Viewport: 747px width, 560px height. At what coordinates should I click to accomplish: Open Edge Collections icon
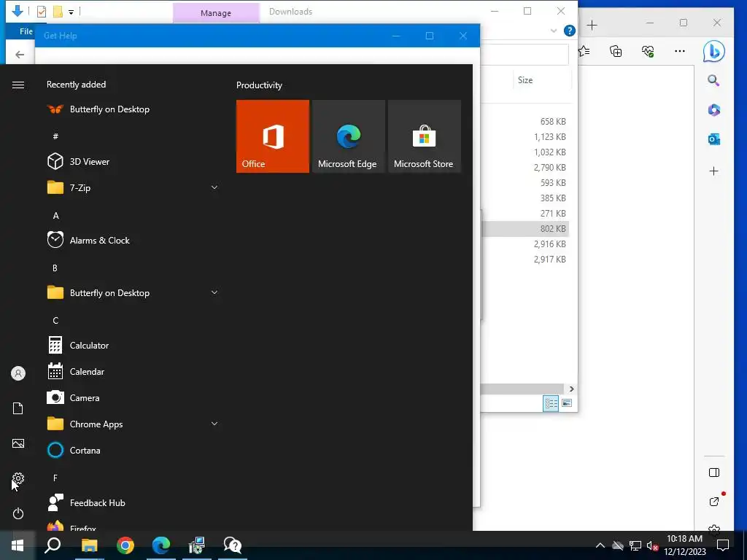[x=616, y=51]
